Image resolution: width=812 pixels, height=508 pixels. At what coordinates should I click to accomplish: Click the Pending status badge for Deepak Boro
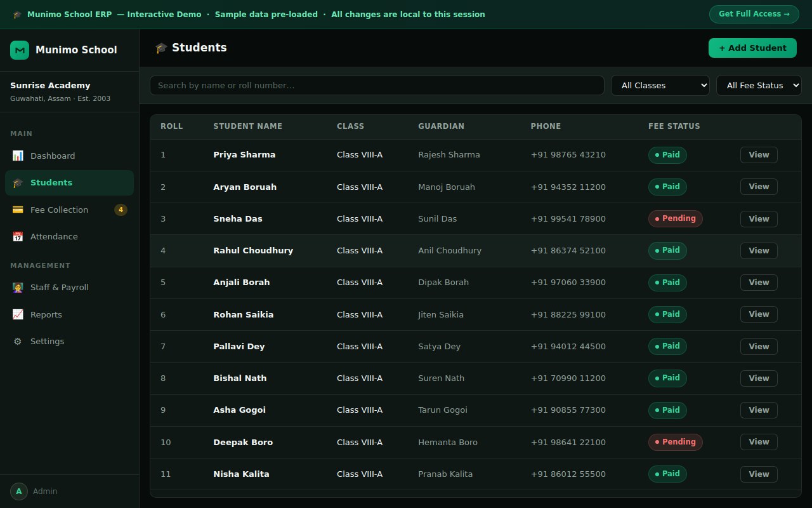675,442
